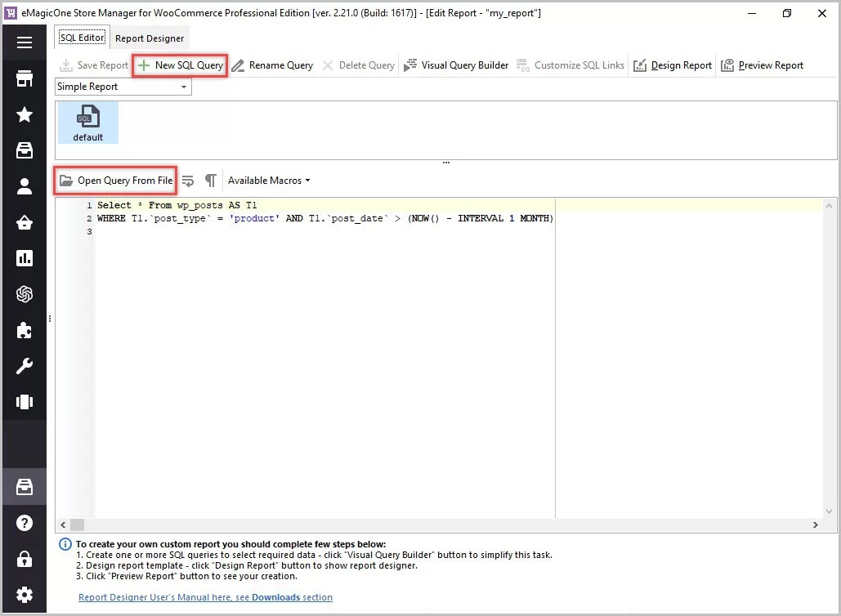Toggle the show paragraph marks button
Screen dimensions: 841x616
tap(211, 181)
